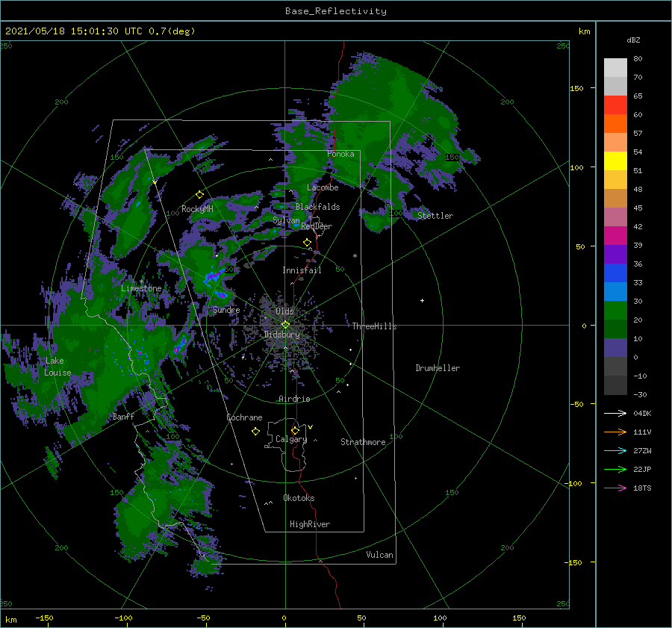Click the 80 dBZ white color swatch
This screenshot has width=672, height=628.
tap(615, 67)
